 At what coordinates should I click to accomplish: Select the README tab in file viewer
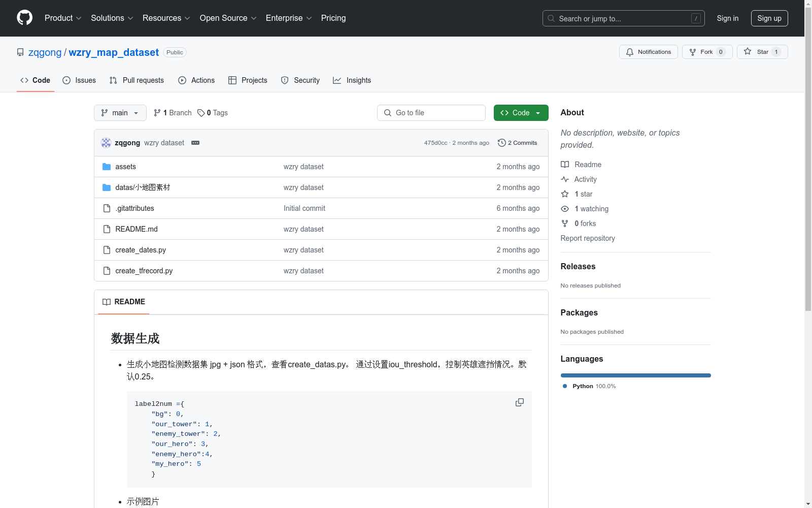[x=124, y=302]
